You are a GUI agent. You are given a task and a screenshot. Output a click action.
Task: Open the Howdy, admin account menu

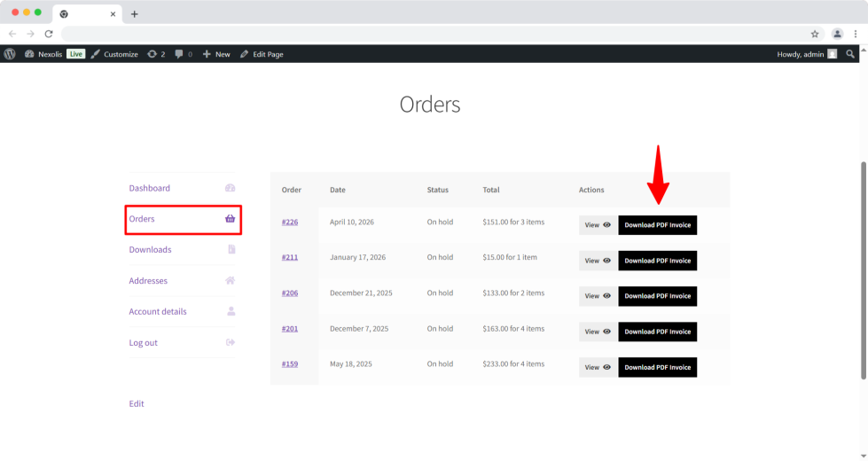coord(807,54)
